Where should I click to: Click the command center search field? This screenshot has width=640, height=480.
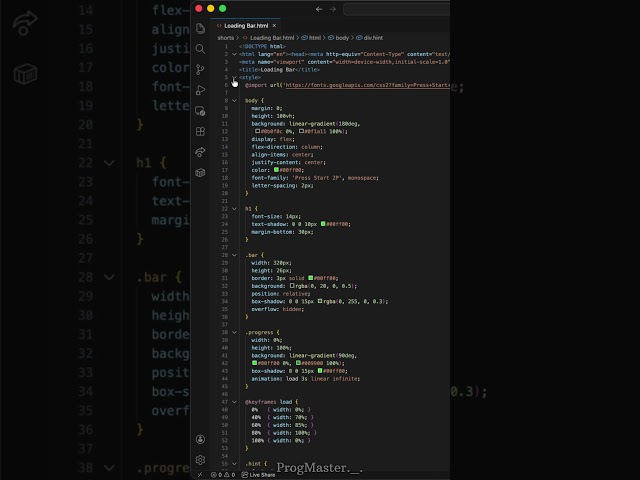(397, 9)
